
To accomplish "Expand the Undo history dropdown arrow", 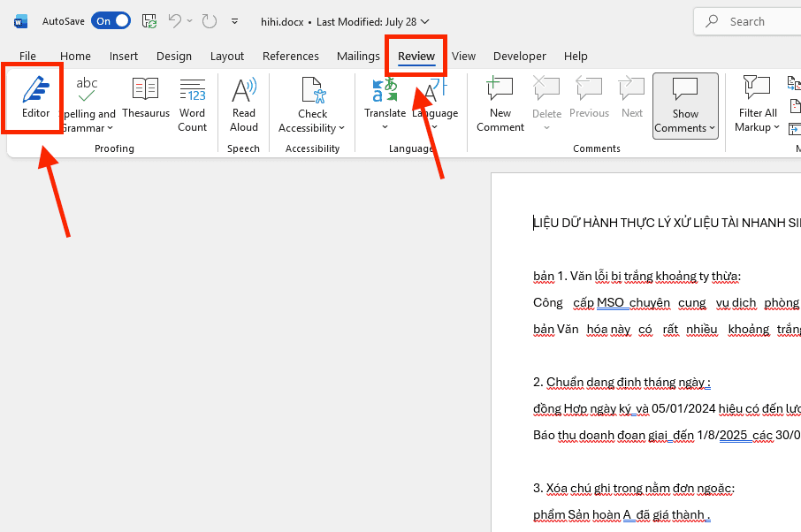I will (x=189, y=21).
